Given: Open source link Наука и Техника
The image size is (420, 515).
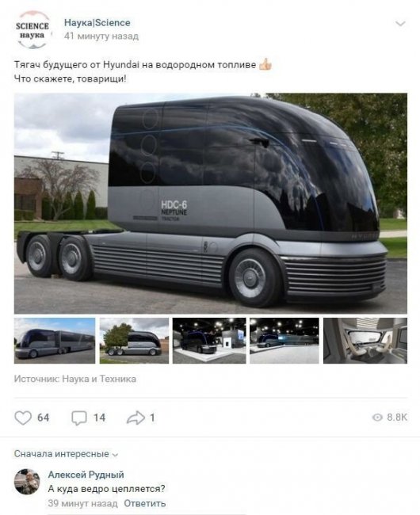Looking at the screenshot, I should 99,379.
